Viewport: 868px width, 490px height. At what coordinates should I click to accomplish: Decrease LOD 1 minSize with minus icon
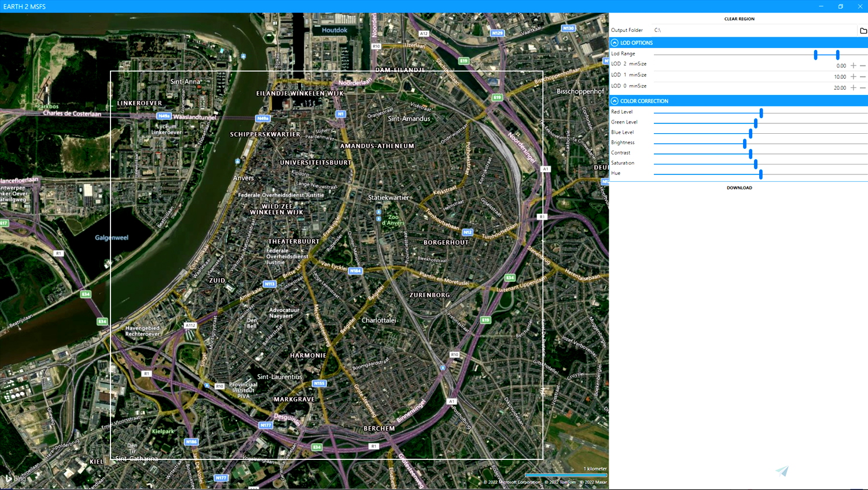coord(862,76)
